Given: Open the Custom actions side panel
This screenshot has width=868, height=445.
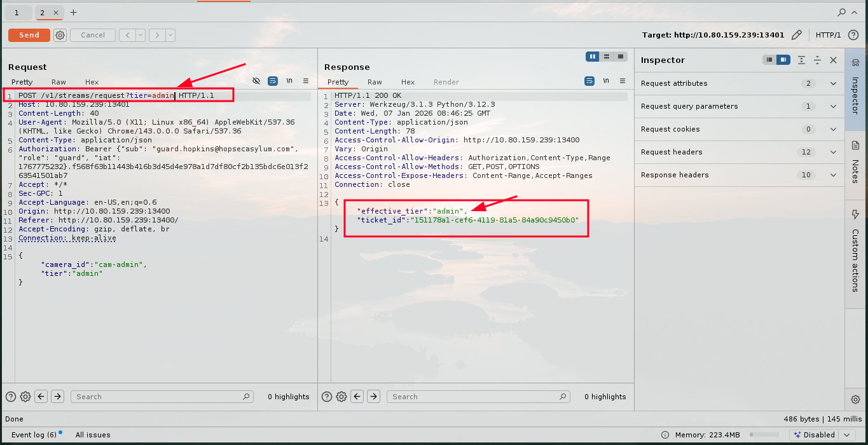Looking at the screenshot, I should click(855, 250).
